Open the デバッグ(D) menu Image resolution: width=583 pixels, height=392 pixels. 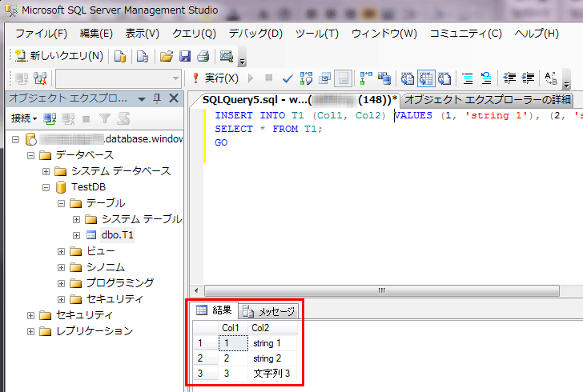(x=255, y=34)
